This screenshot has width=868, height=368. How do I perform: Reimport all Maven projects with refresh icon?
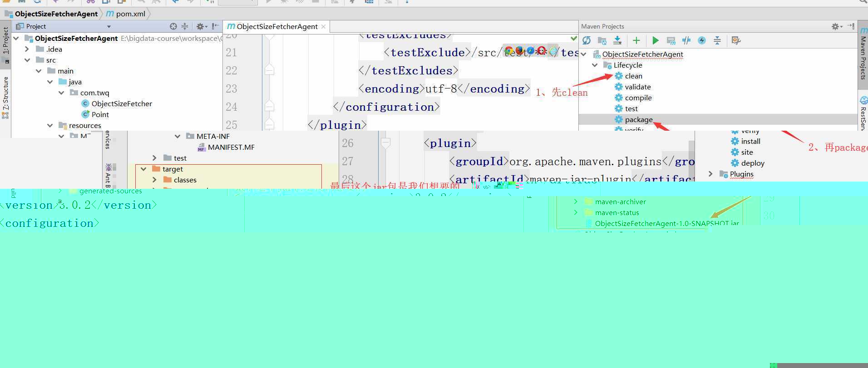pos(587,40)
